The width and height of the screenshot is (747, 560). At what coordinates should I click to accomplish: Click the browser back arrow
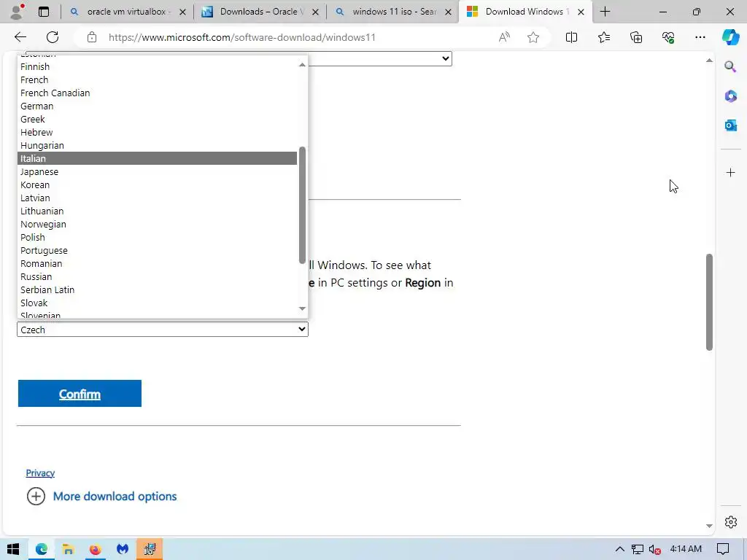coord(20,37)
